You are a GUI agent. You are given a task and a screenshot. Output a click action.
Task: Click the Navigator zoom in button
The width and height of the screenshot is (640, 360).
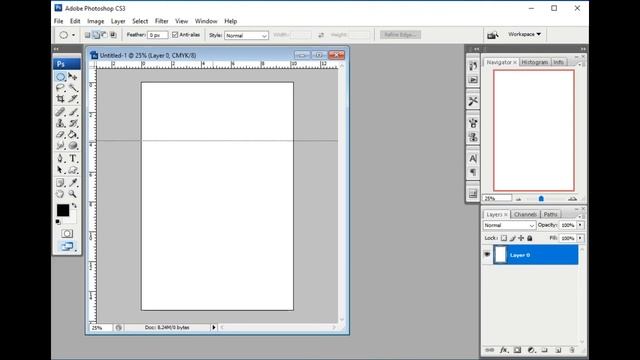[572, 199]
